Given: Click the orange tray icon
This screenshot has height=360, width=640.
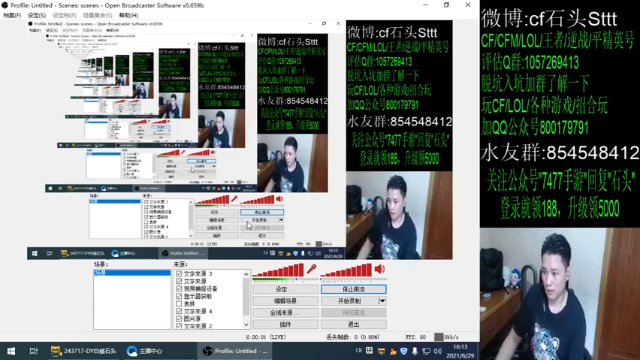Looking at the screenshot, I should 393,351.
